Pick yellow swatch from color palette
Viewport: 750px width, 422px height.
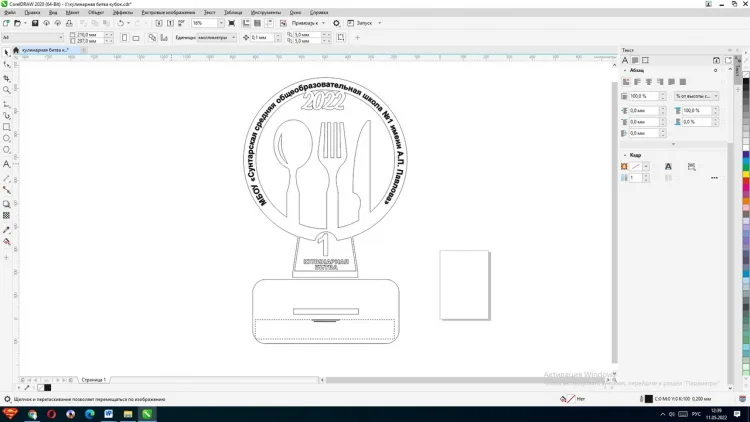click(746, 175)
